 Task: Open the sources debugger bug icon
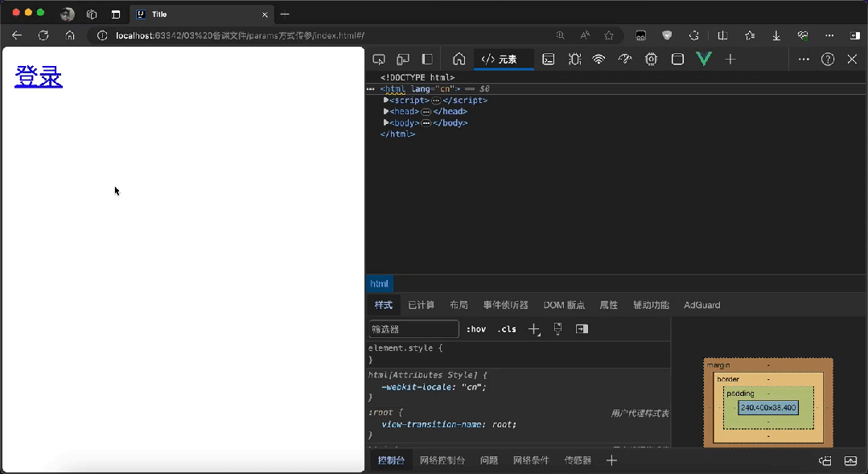click(574, 60)
